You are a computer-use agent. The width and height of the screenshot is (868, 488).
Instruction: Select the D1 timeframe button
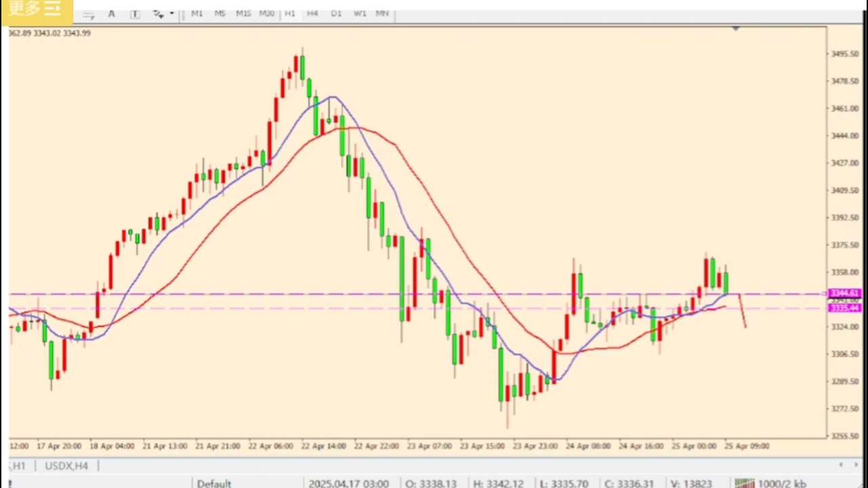pyautogui.click(x=336, y=14)
